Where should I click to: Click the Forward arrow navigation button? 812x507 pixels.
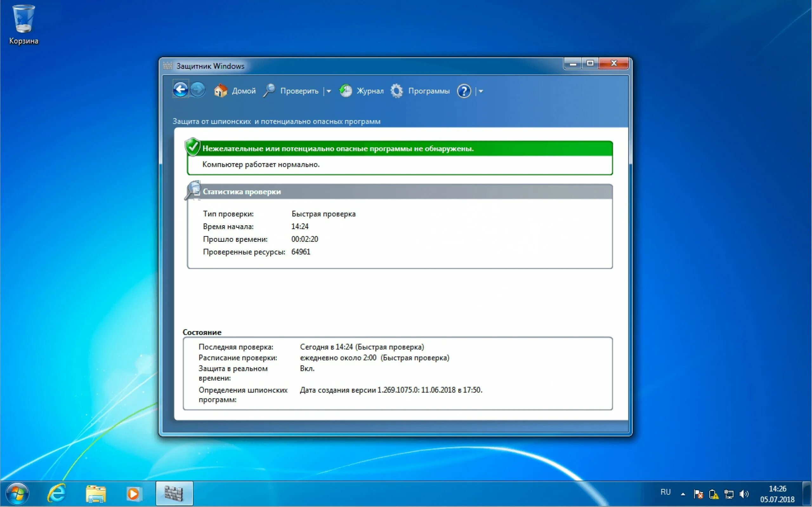click(198, 89)
